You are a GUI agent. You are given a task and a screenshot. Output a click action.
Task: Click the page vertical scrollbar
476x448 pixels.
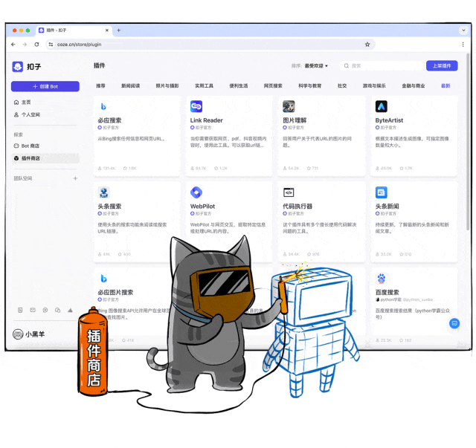pos(468,142)
